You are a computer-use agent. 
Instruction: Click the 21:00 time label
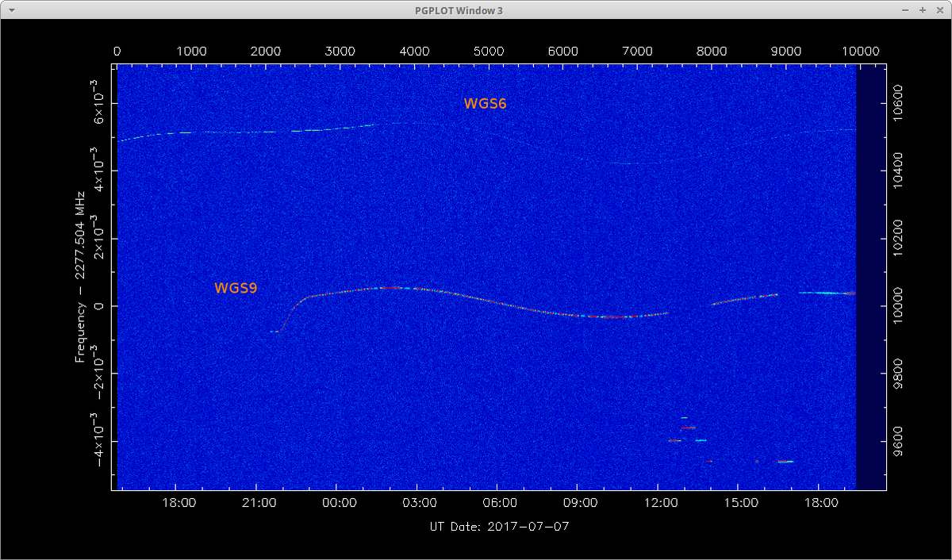pos(259,502)
